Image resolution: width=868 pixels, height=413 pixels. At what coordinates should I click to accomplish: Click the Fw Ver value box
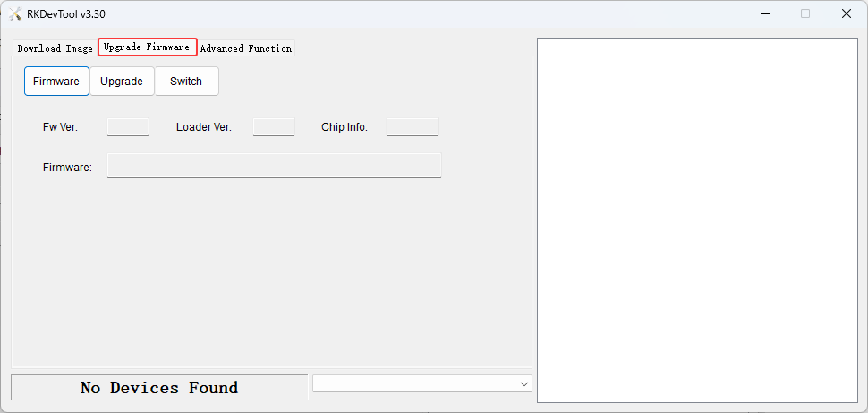click(128, 127)
